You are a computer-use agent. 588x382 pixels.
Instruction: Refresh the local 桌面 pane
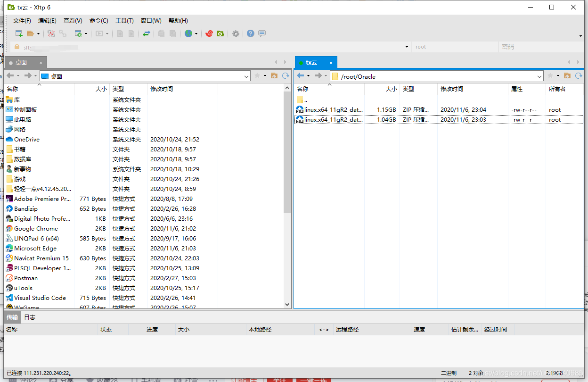[x=286, y=76]
